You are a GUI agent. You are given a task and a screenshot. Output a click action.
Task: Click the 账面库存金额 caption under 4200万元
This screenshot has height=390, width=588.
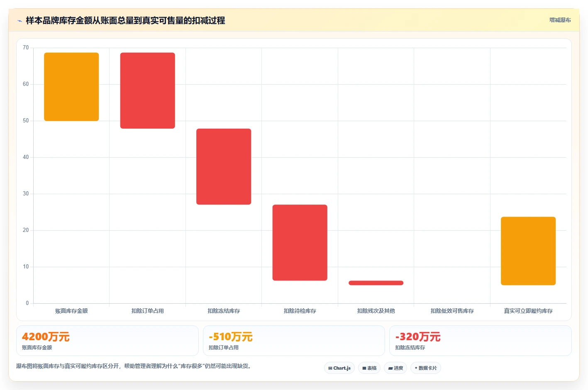tap(37, 348)
